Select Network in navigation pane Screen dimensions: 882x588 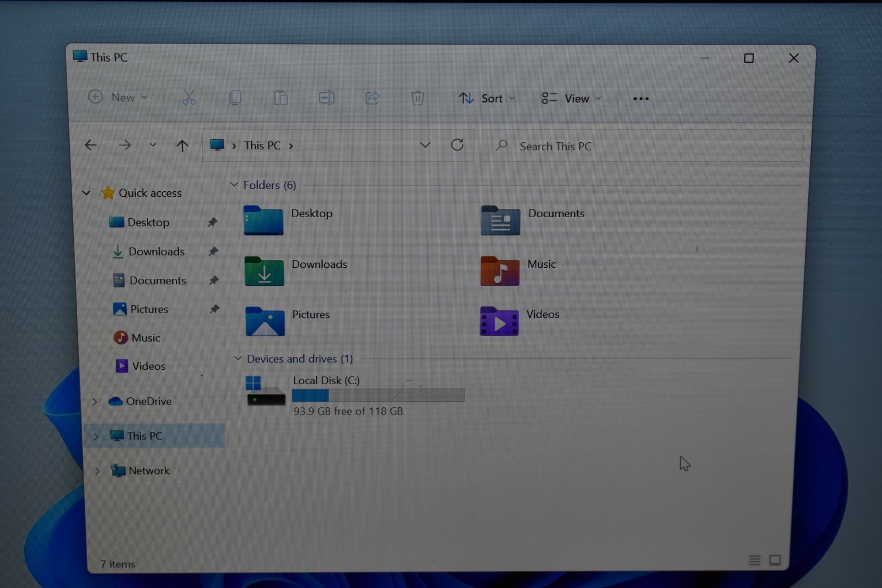tap(149, 471)
